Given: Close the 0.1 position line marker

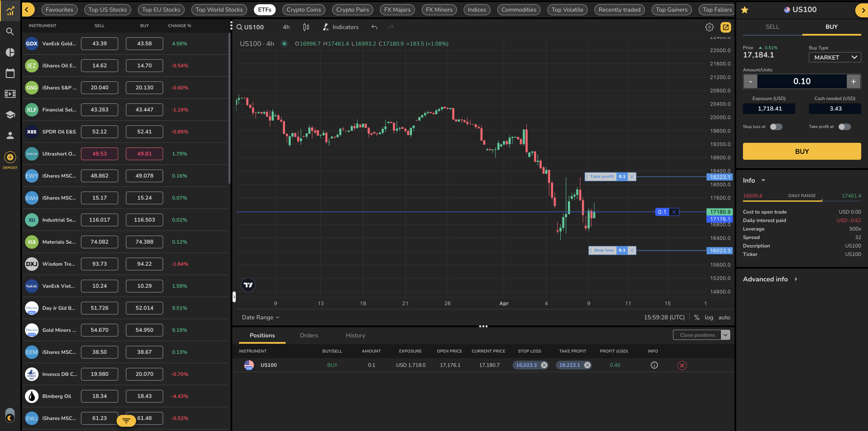Looking at the screenshot, I should [674, 212].
